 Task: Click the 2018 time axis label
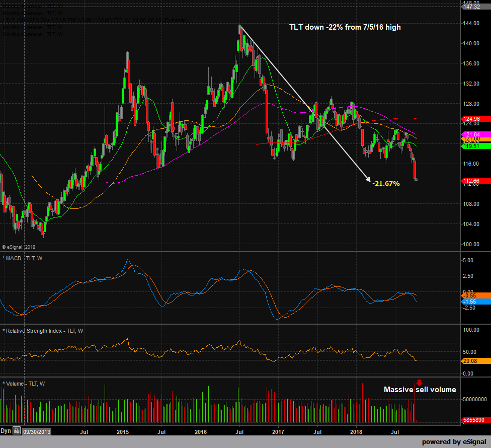tap(356, 432)
